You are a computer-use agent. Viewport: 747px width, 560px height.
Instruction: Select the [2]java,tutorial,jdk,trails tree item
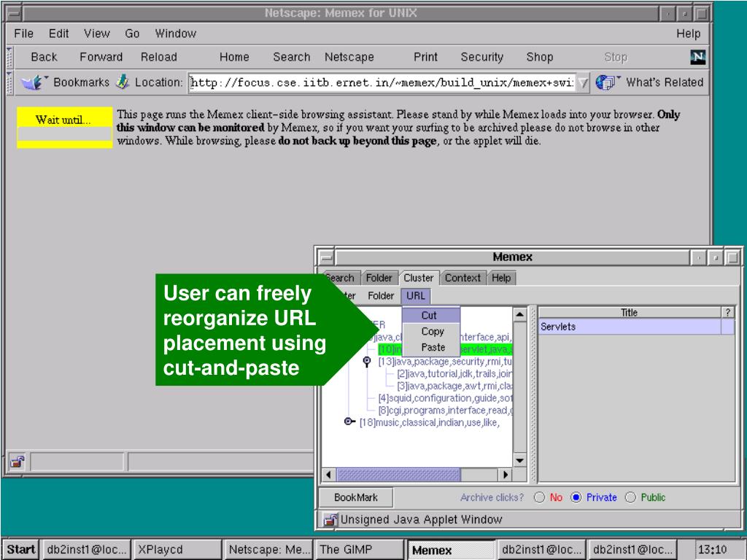click(x=454, y=374)
